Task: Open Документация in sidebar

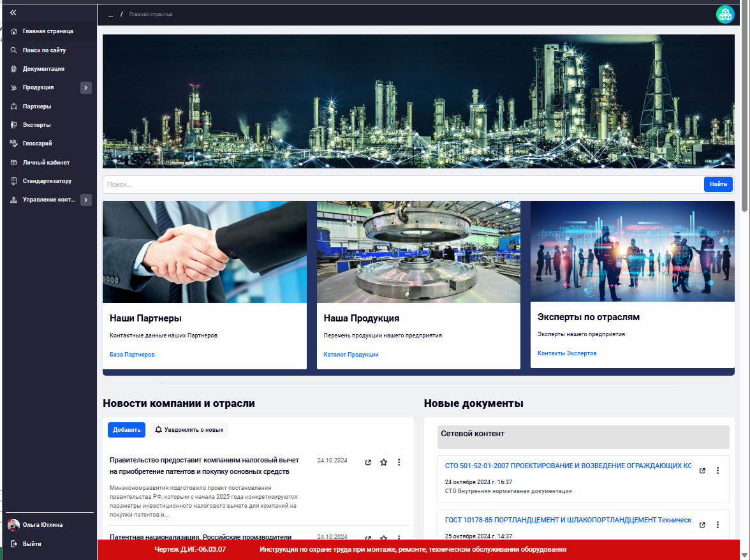Action: (x=43, y=68)
